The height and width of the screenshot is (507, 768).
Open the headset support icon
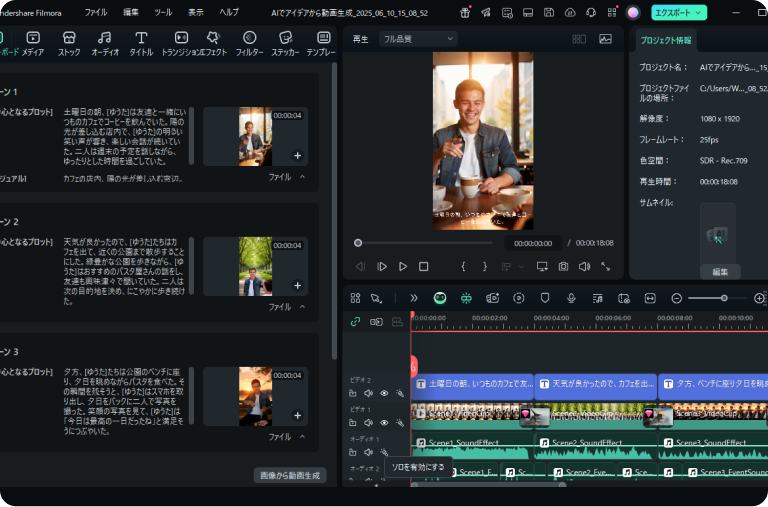coord(591,13)
